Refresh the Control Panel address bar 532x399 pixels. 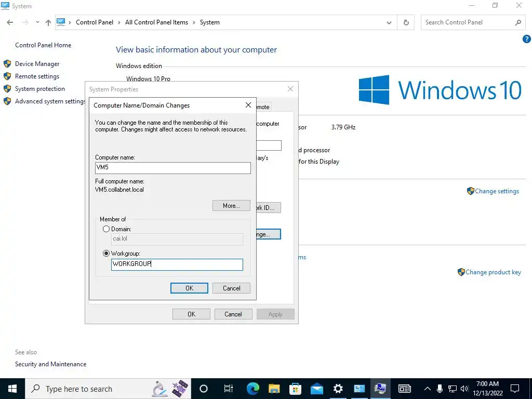406,22
